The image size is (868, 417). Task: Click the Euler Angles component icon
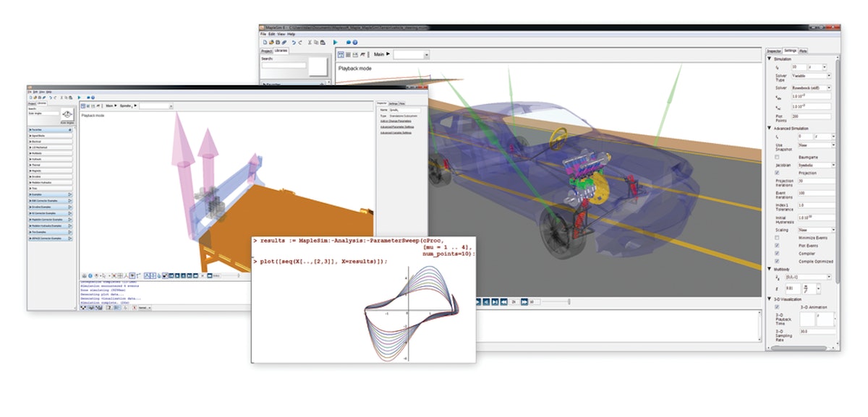point(67,114)
